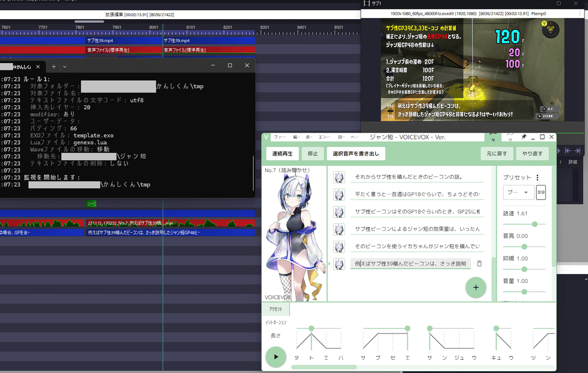
Task: Click text field 'サブ性ビーコンによるジャン短の効果量は'
Action: pyautogui.click(x=417, y=229)
